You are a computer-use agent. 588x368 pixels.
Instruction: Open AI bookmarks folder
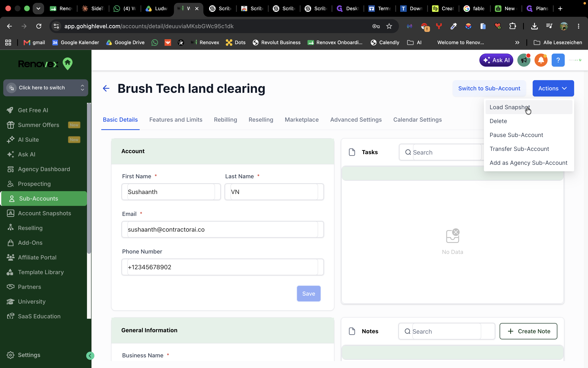pyautogui.click(x=414, y=42)
